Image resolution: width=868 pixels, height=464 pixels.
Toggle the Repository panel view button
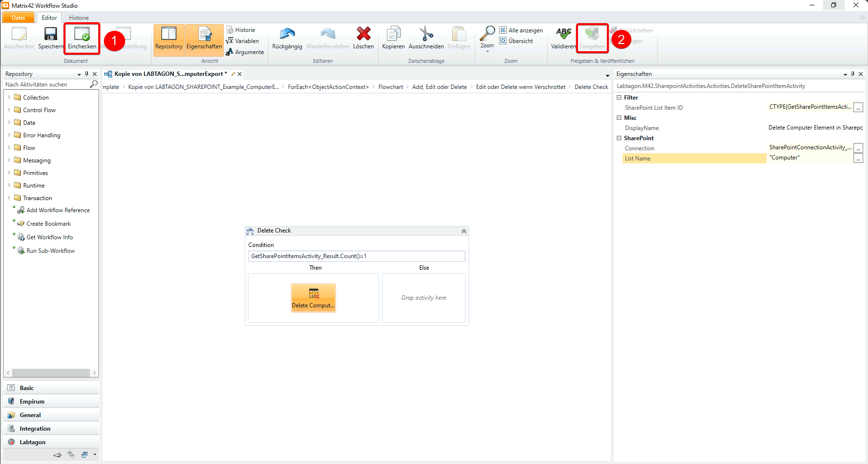[169, 39]
